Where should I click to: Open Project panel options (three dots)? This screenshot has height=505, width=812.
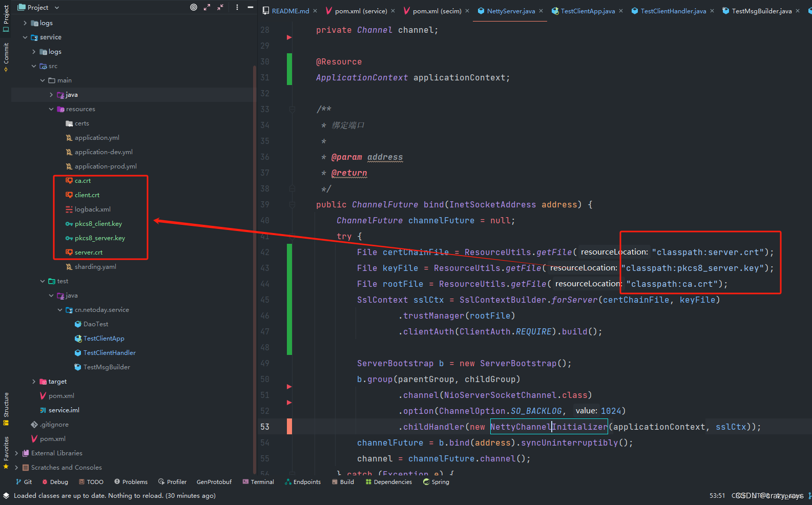pyautogui.click(x=237, y=7)
